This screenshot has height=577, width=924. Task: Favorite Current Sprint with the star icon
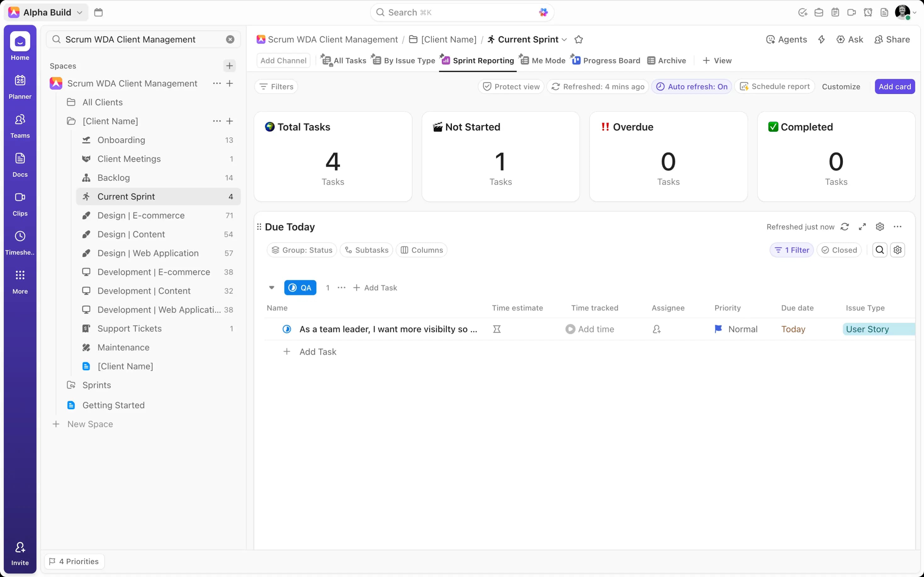pyautogui.click(x=578, y=39)
